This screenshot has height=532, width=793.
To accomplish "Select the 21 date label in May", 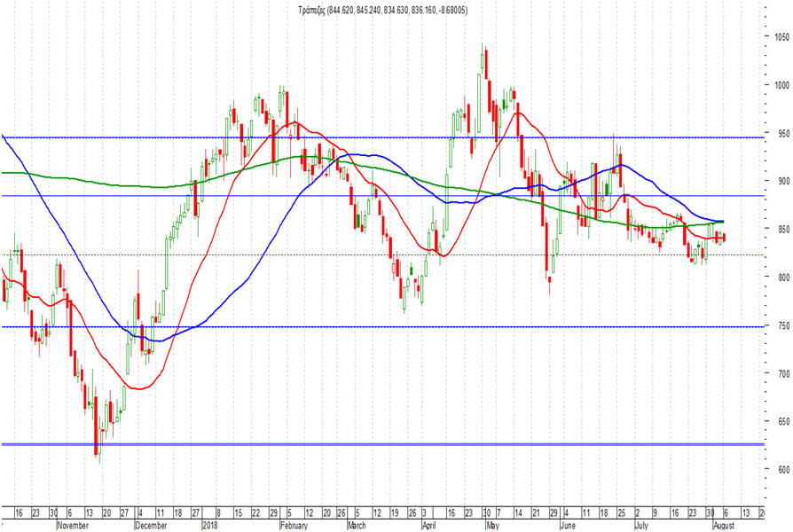I will point(536,512).
